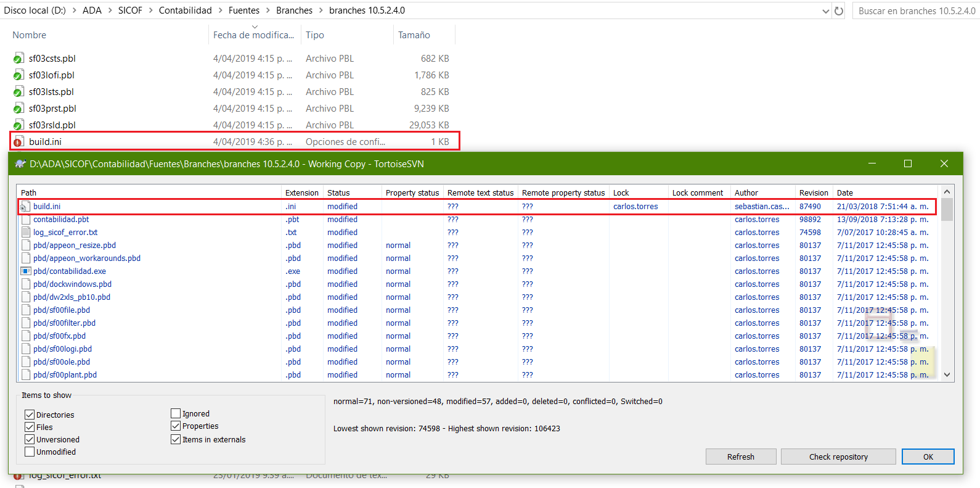Click the search box for branches 10.5.2.4.0
This screenshot has height=488, width=980.
(x=916, y=11)
